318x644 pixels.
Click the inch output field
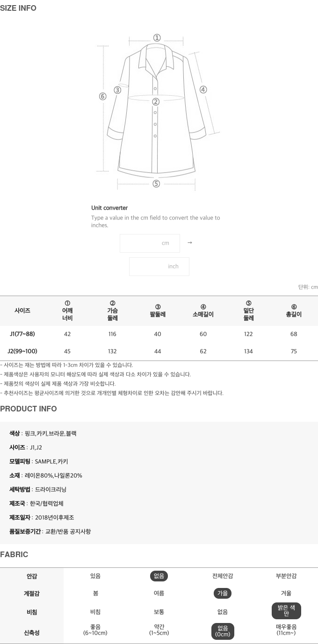[x=159, y=267]
